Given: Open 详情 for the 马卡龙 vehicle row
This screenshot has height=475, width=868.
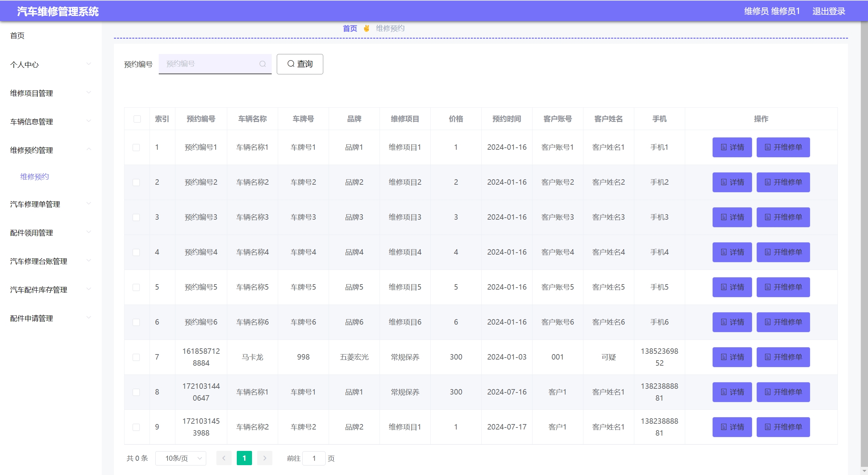Looking at the screenshot, I should (x=732, y=357).
